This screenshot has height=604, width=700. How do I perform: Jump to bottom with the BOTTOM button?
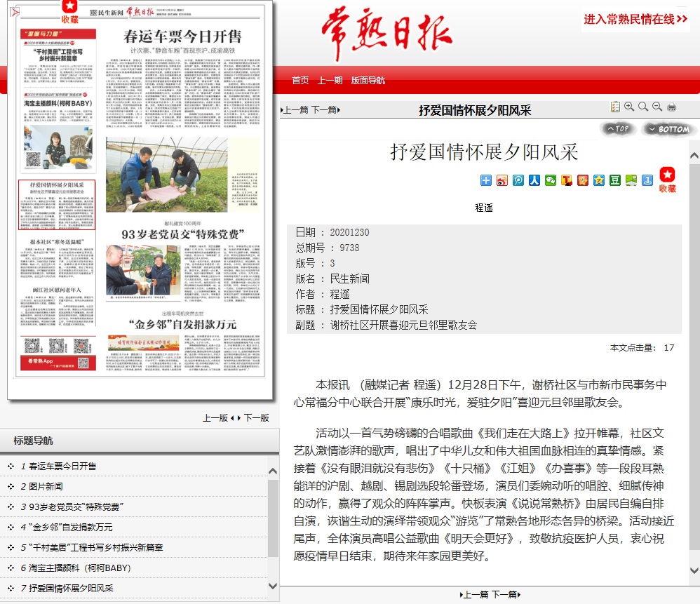[668, 129]
